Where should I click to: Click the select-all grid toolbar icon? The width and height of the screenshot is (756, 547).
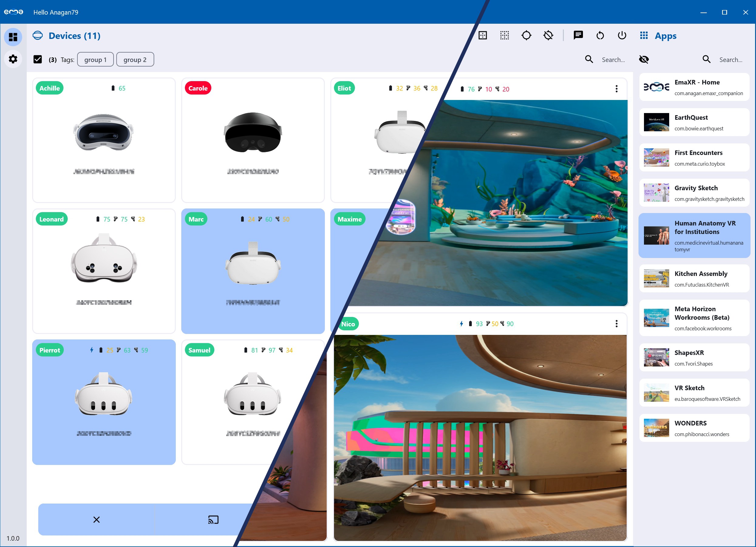[482, 35]
